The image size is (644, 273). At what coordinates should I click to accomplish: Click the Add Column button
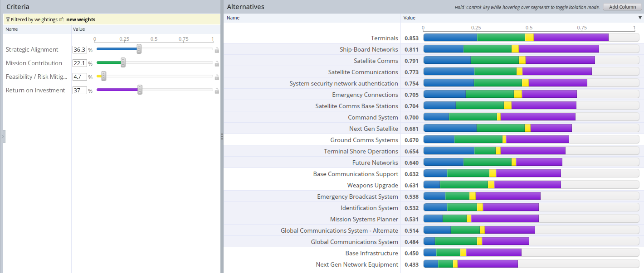(x=622, y=7)
